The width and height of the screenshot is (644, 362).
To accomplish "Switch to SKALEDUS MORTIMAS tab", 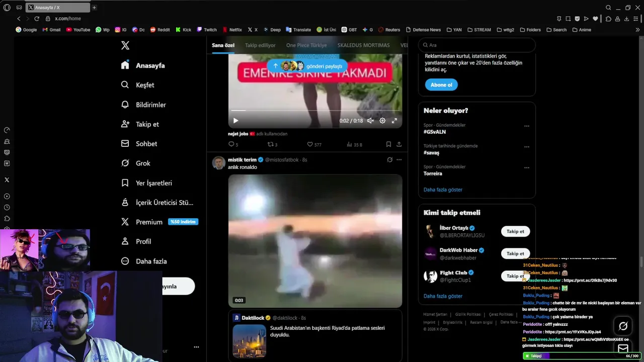I will (363, 45).
